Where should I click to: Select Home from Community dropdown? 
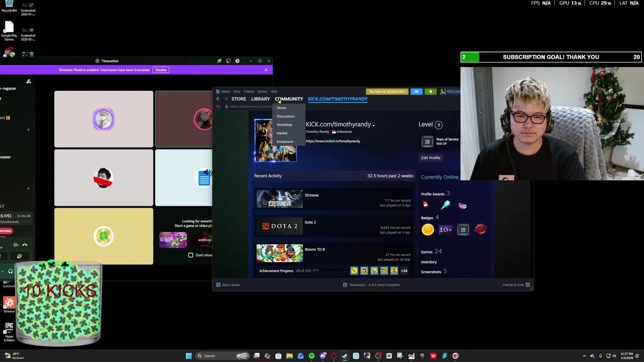pos(281,108)
